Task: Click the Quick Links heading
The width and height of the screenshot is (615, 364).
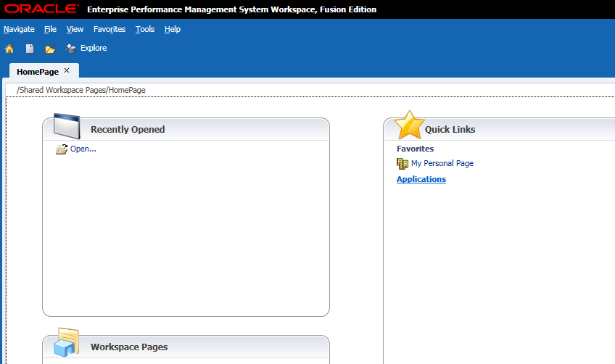Action: tap(450, 130)
